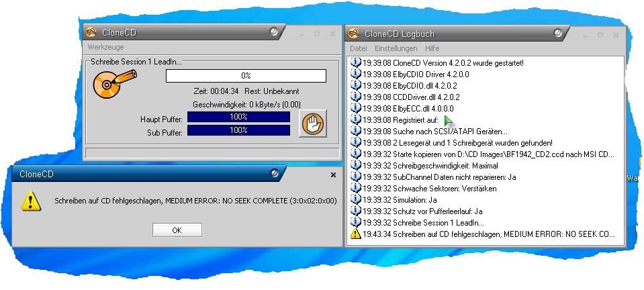Screen dimensions: 644x290
Task: Maximize the CloneCD Logbuch window
Action: [x=600, y=36]
